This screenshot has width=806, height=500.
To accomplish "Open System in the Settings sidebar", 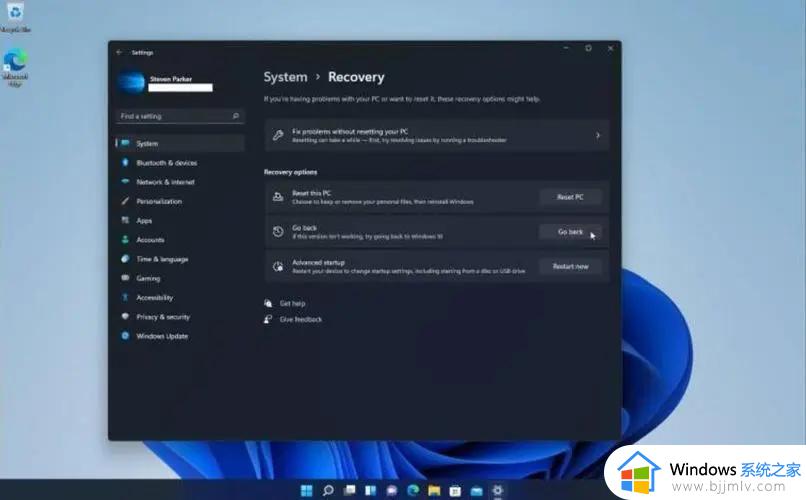I will 180,143.
